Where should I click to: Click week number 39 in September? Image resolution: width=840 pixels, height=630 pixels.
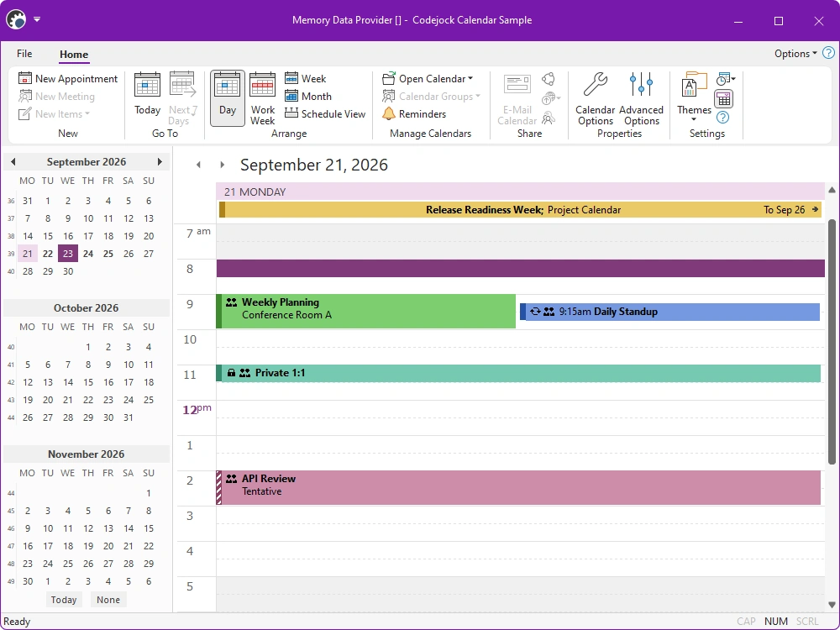point(11,255)
